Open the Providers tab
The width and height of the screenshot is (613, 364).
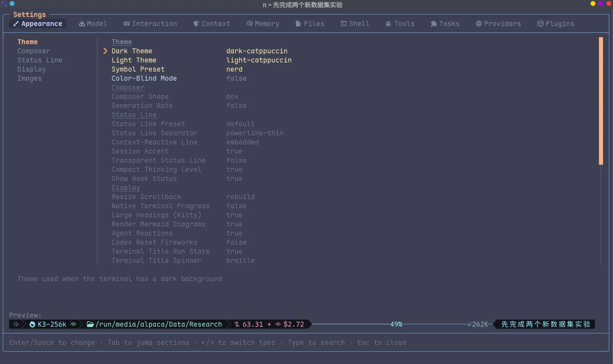[x=498, y=24]
